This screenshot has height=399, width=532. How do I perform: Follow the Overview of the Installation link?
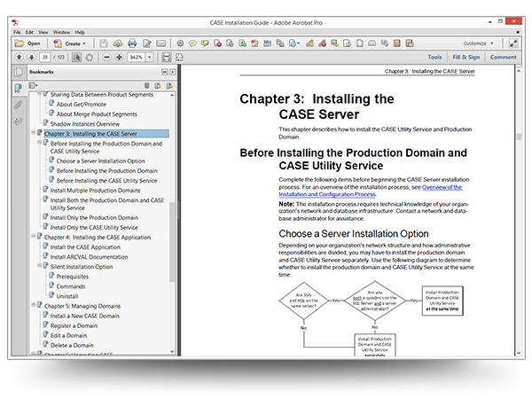pos(371,191)
